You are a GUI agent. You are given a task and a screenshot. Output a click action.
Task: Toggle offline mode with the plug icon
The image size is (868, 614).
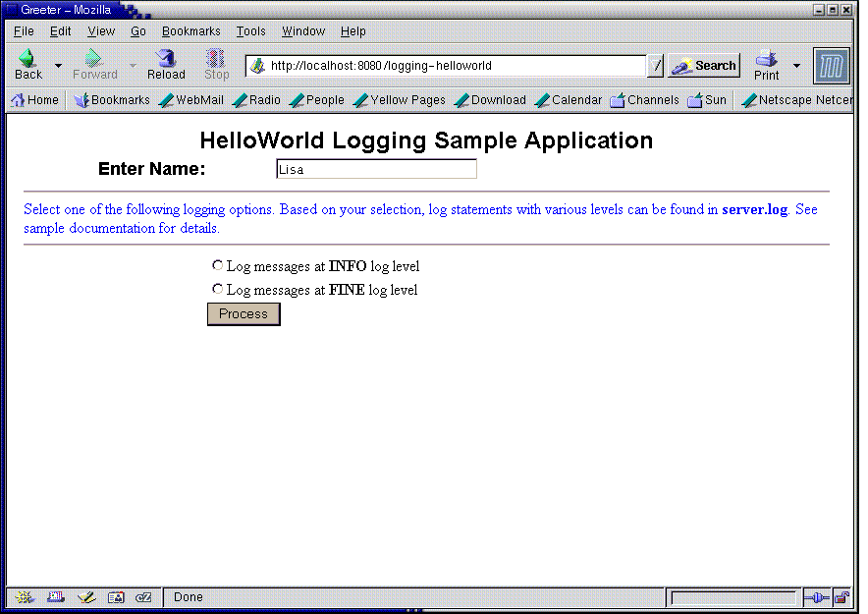817,597
